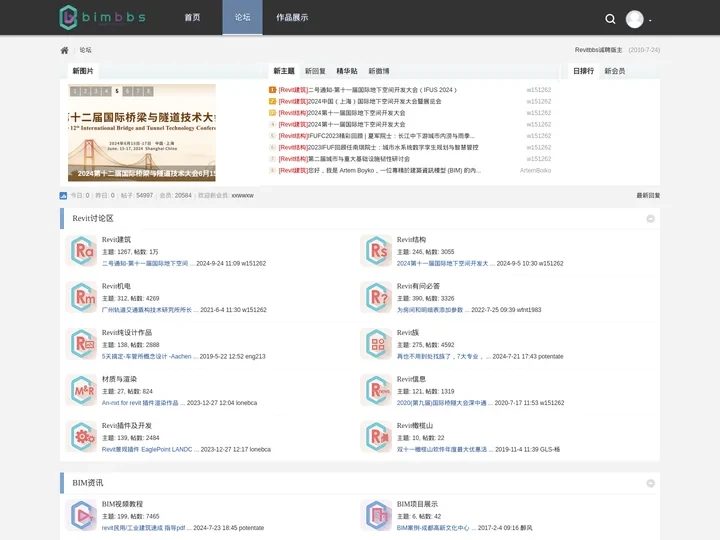Expand the user menu arrow beside avatar

point(650,20)
